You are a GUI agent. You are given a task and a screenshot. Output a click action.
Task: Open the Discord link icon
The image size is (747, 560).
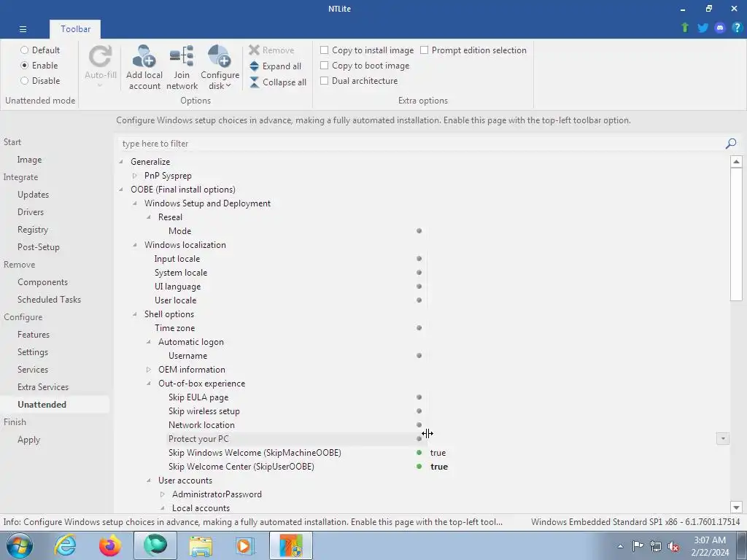(720, 28)
